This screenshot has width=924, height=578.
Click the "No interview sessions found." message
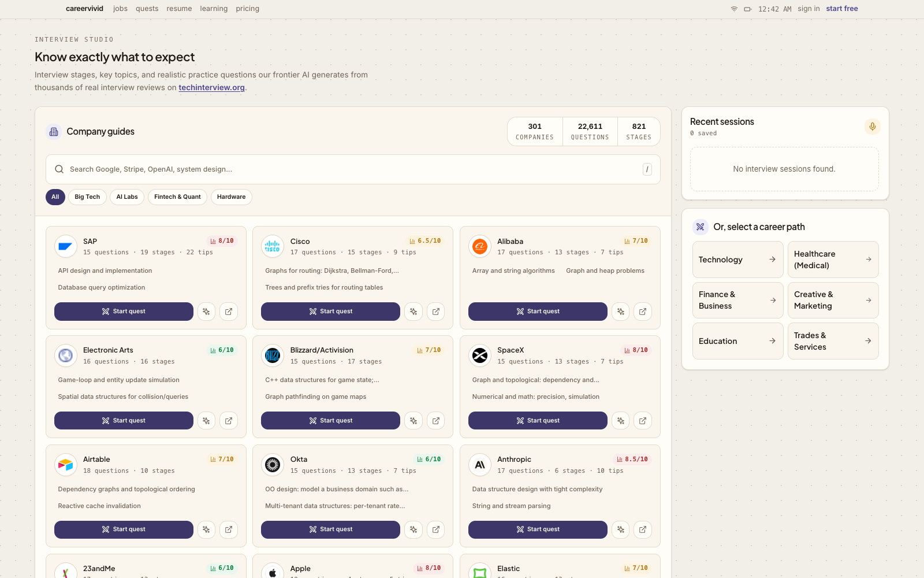coord(784,169)
